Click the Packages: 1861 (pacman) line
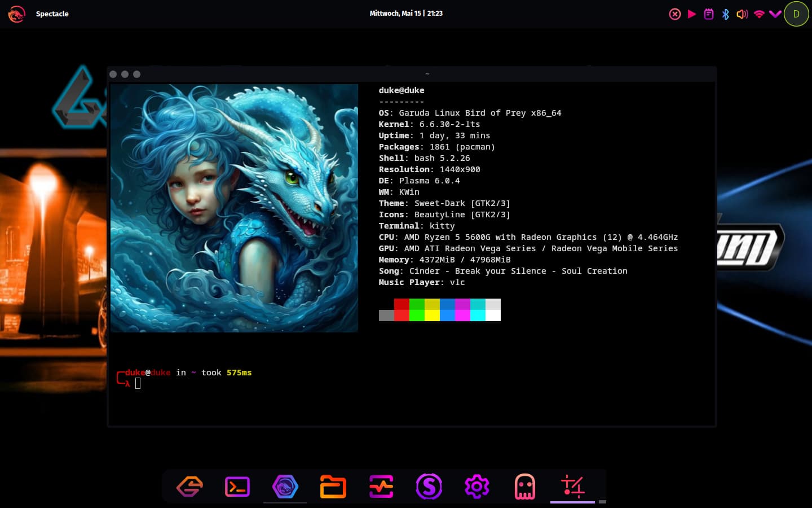 point(437,147)
